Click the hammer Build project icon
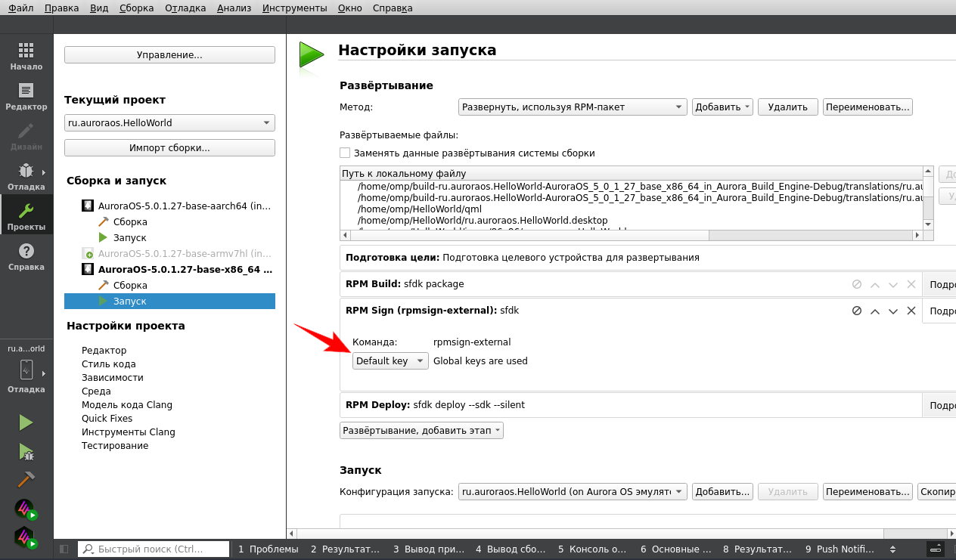The width and height of the screenshot is (956, 560). pyautogui.click(x=26, y=480)
